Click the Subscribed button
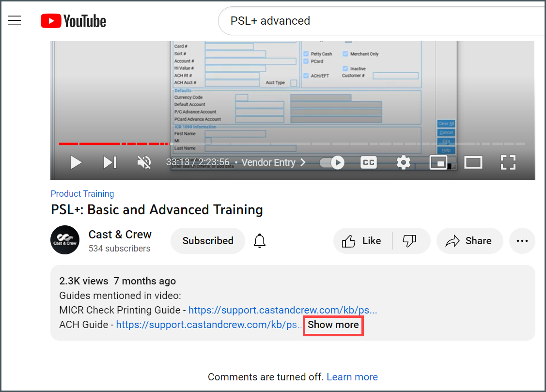The width and height of the screenshot is (546, 392). click(x=208, y=241)
